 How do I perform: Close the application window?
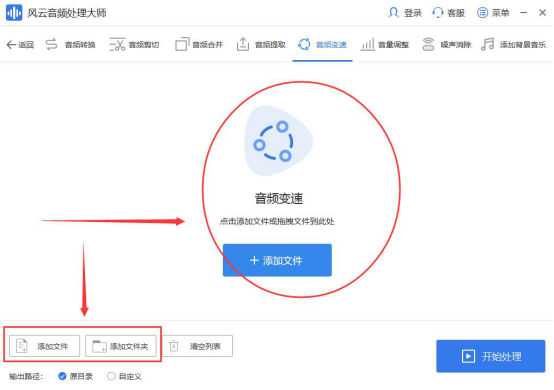coord(542,13)
